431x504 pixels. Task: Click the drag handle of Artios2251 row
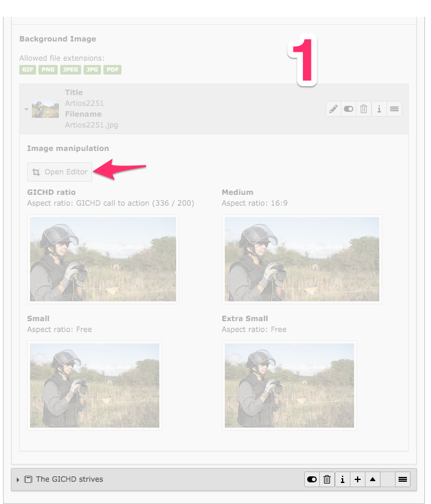point(394,109)
